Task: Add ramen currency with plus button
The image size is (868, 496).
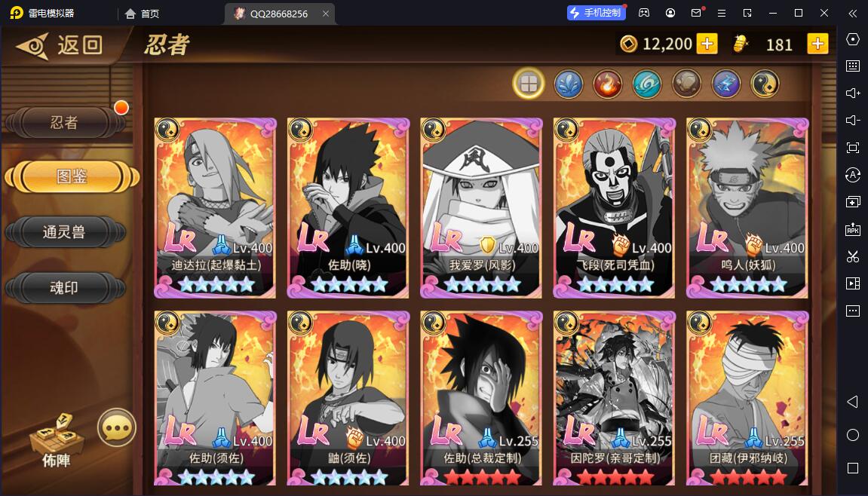Action: coord(817,44)
